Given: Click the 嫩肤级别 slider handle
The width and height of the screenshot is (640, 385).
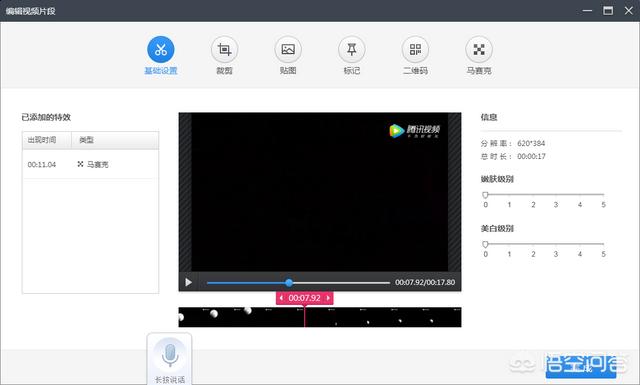Looking at the screenshot, I should (x=485, y=195).
